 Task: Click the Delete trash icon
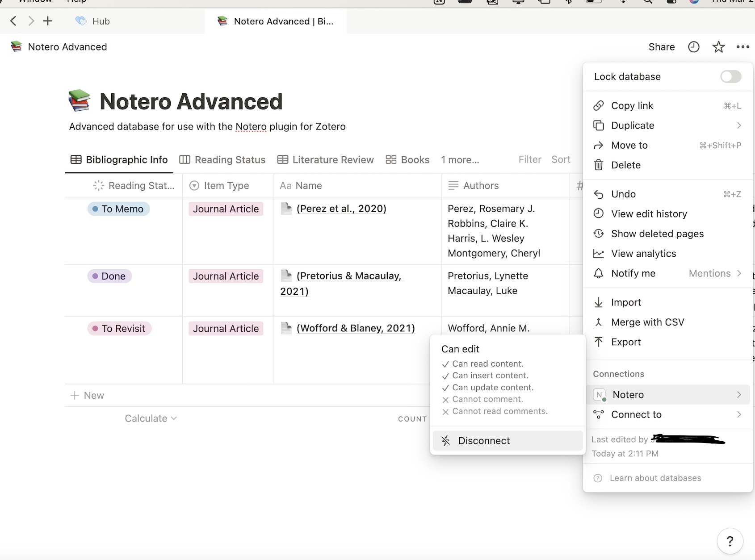click(599, 165)
